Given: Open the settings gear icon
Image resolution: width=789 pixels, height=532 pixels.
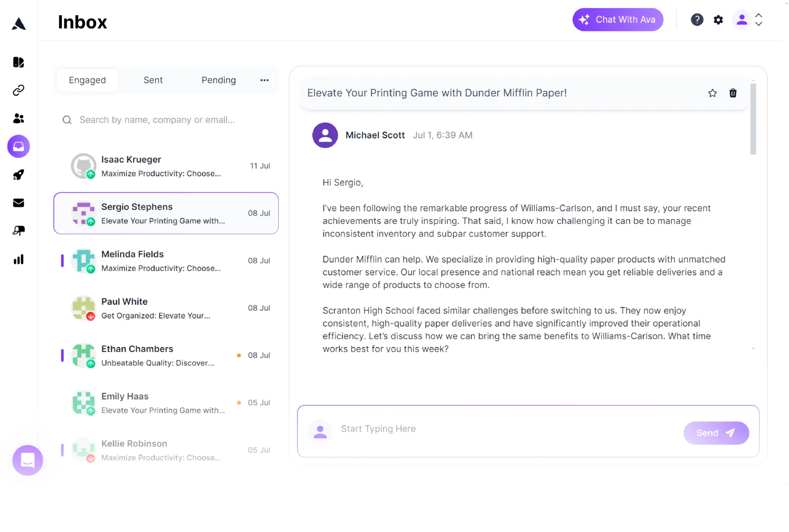Looking at the screenshot, I should pyautogui.click(x=718, y=20).
